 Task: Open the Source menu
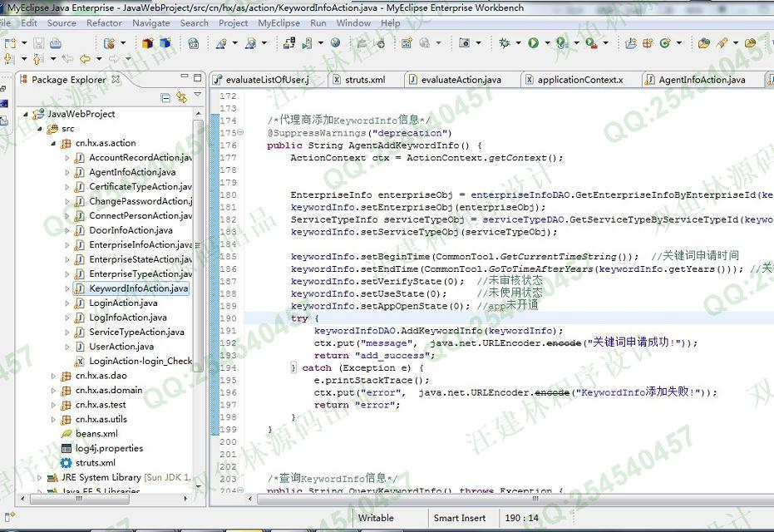pos(62,22)
